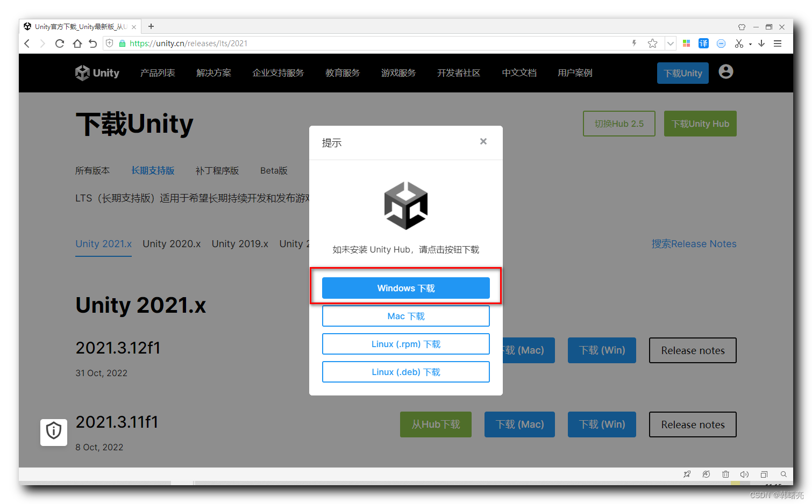
Task: Click the green 下载Unity Hub button
Action: click(x=700, y=124)
